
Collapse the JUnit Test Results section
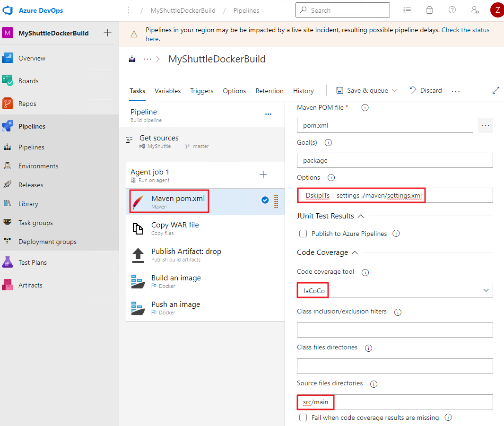pyautogui.click(x=361, y=216)
